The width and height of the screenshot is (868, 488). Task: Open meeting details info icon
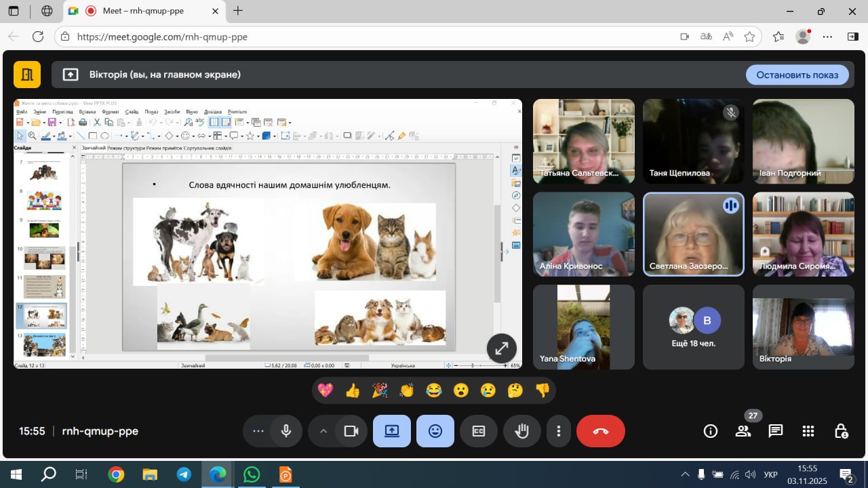coord(711,431)
